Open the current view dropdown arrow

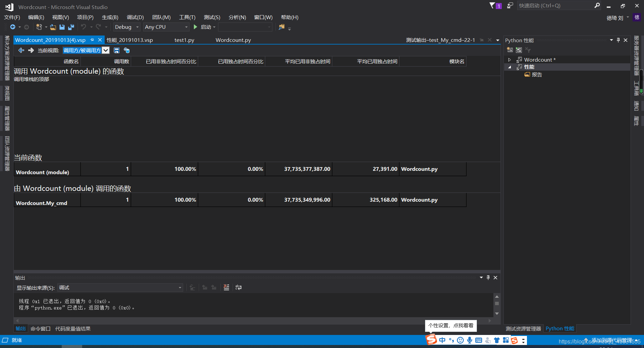106,50
